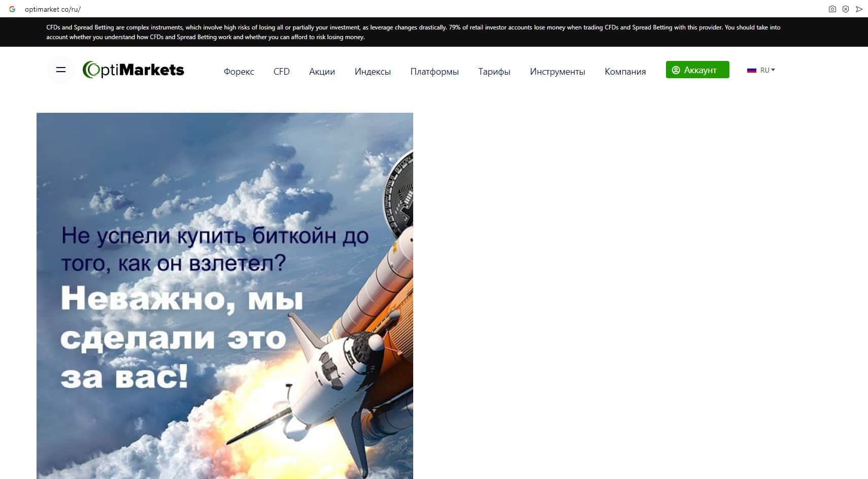Open the hamburger menu beside the logo

coord(61,70)
